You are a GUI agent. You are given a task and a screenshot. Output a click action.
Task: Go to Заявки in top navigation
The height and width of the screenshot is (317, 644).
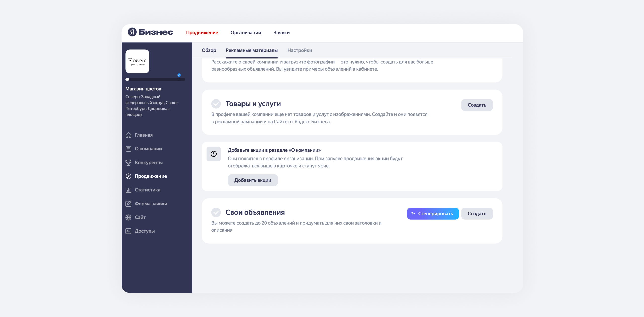(x=281, y=33)
